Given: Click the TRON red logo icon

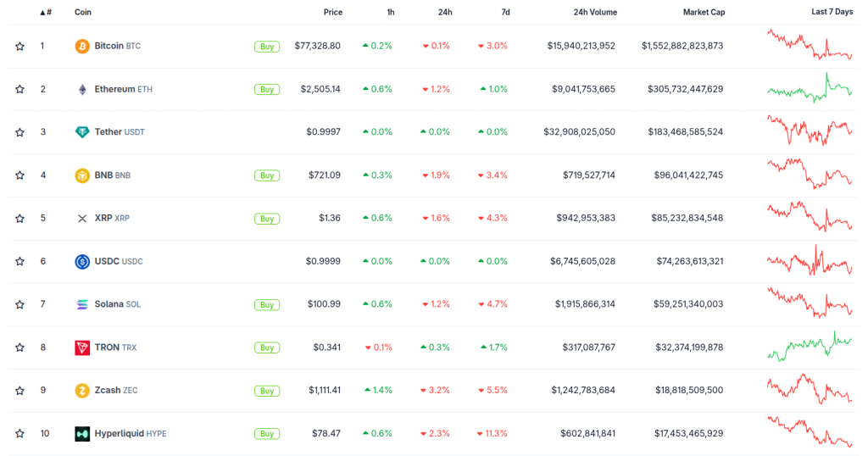Looking at the screenshot, I should (82, 348).
